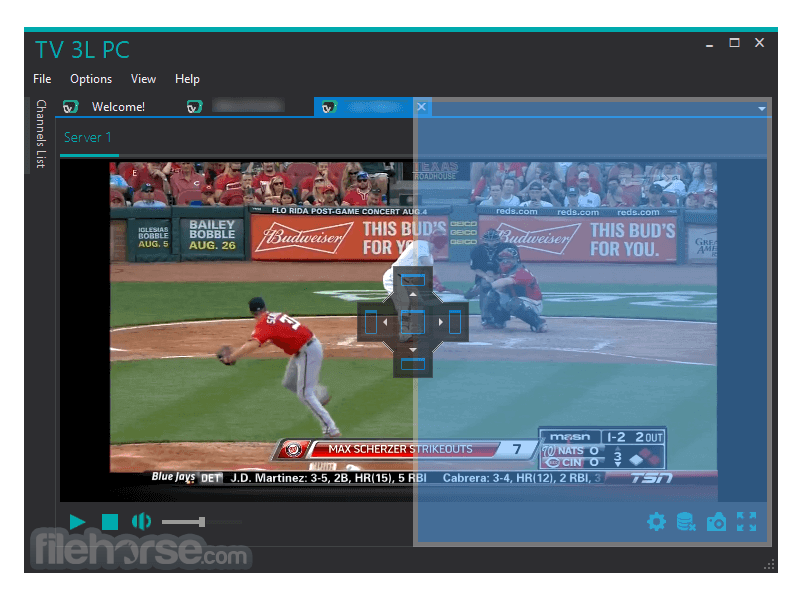
Task: Select the blurred second channel tab
Action: tap(248, 106)
